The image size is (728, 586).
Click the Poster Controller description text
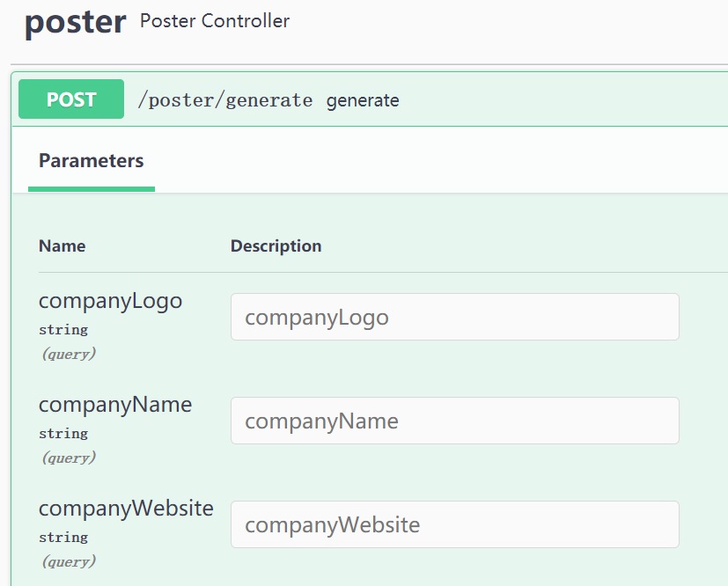click(x=215, y=21)
